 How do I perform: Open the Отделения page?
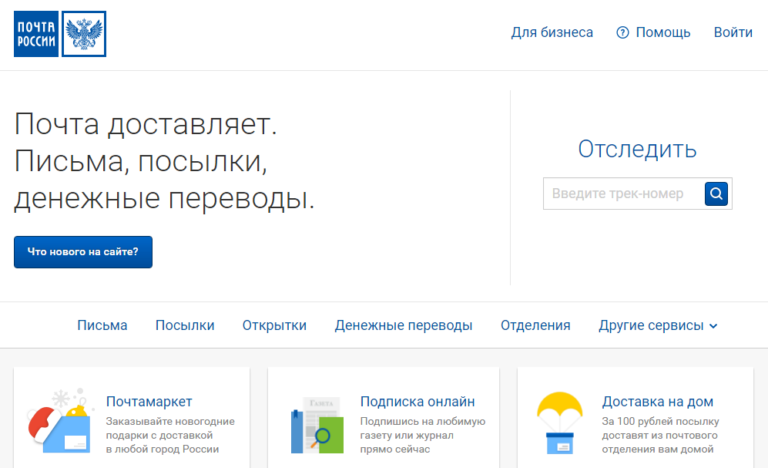(x=535, y=325)
